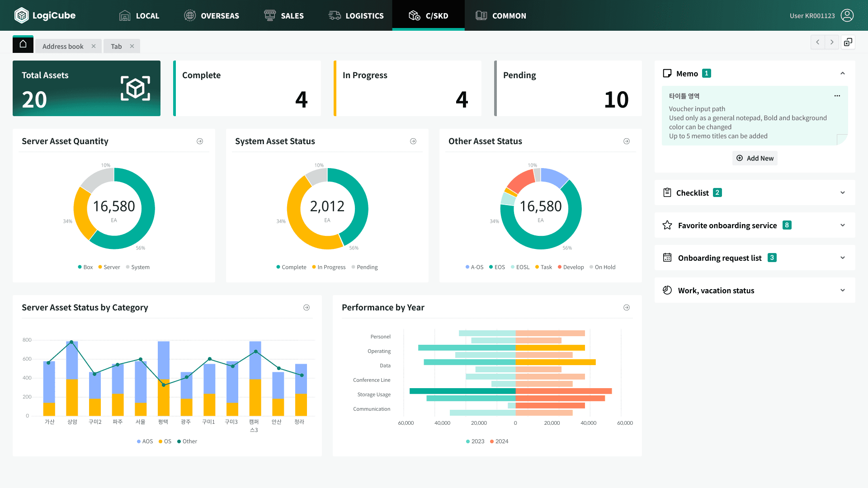Click the Checklist clipboard icon

[x=667, y=192]
